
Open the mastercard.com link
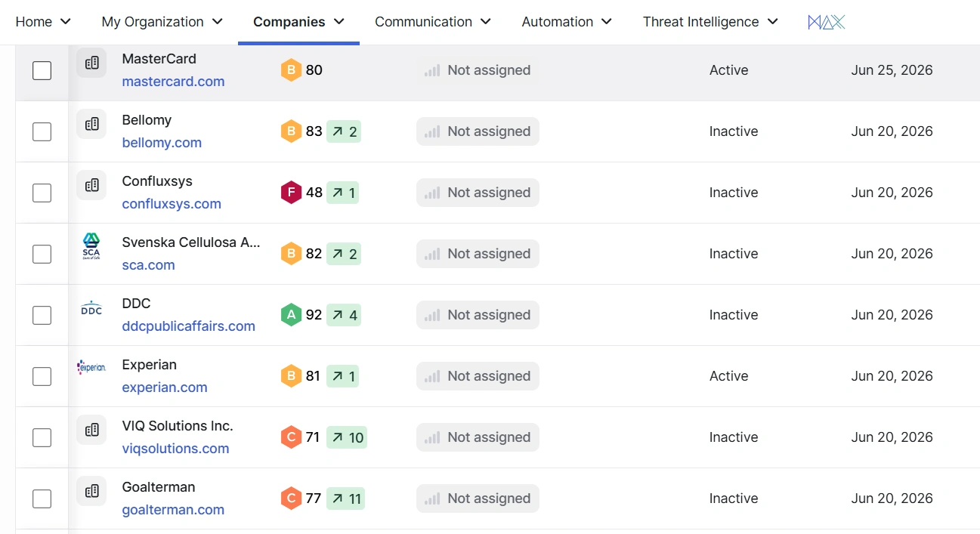(173, 82)
